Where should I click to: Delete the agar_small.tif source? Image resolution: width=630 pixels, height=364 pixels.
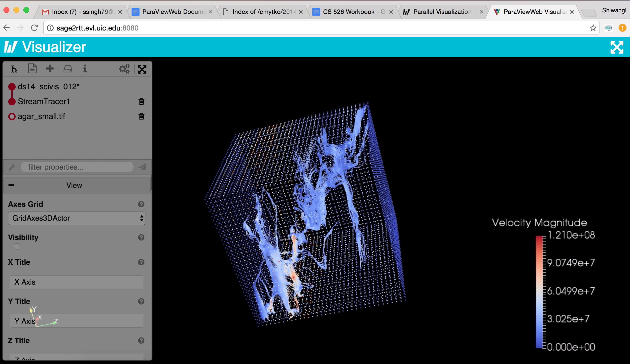tap(141, 116)
